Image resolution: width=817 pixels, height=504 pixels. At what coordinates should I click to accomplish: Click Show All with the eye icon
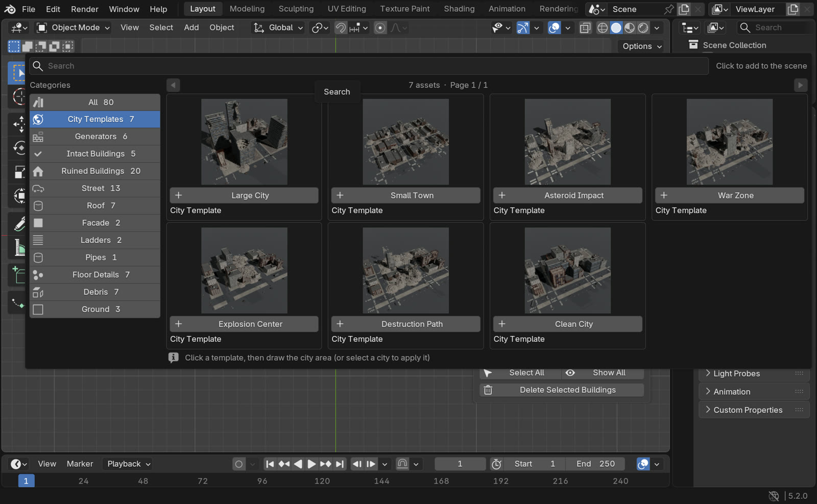[603, 373]
